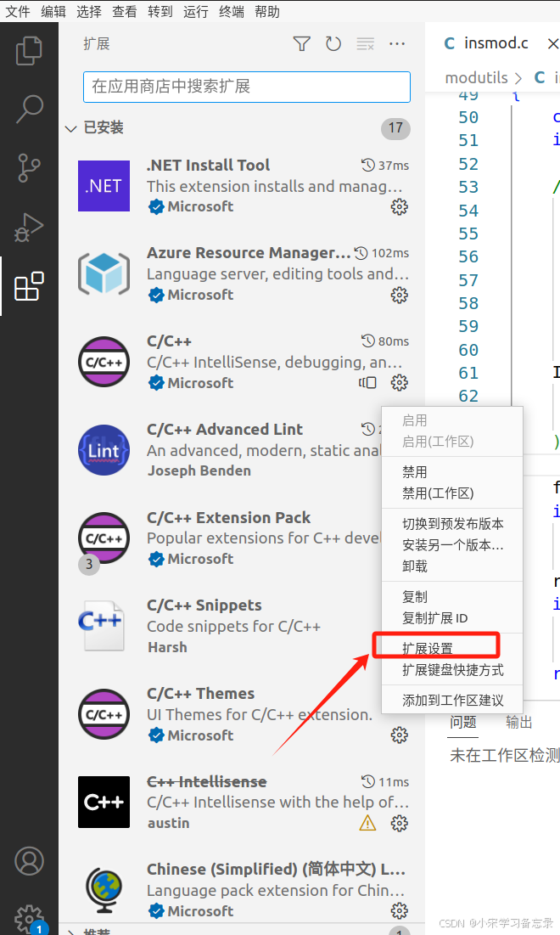Open the gear for Azure Resource Manager

(399, 296)
